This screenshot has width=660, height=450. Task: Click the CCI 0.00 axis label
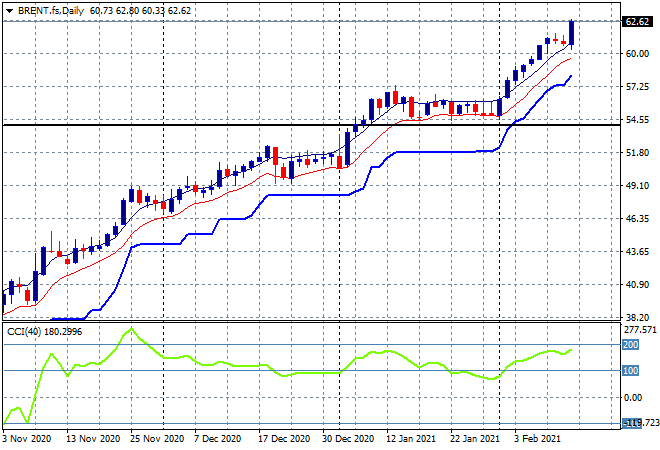[633, 397]
